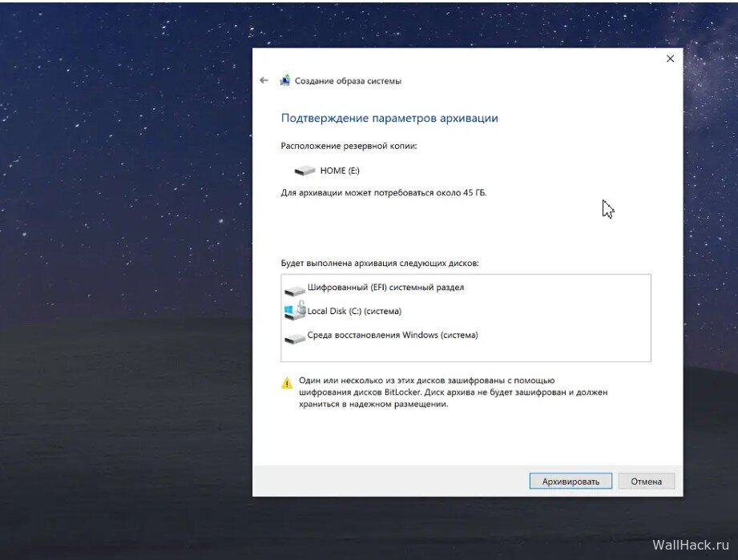The height and width of the screenshot is (560, 738).
Task: Click the Подтверждение параметров архивации heading
Action: (x=389, y=118)
